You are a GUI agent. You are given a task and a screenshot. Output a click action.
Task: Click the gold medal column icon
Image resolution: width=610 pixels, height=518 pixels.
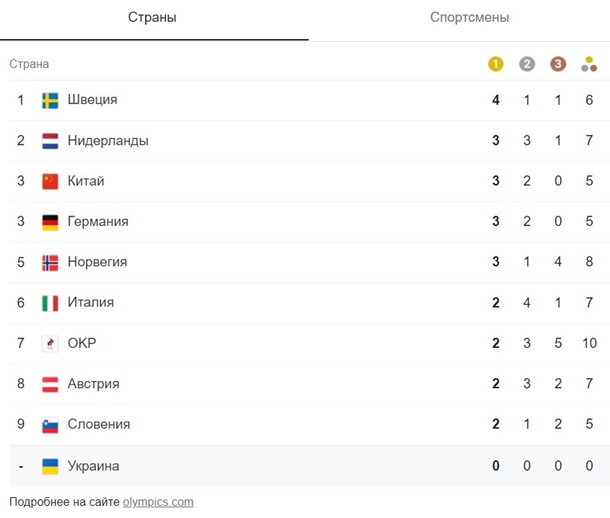[x=495, y=64]
